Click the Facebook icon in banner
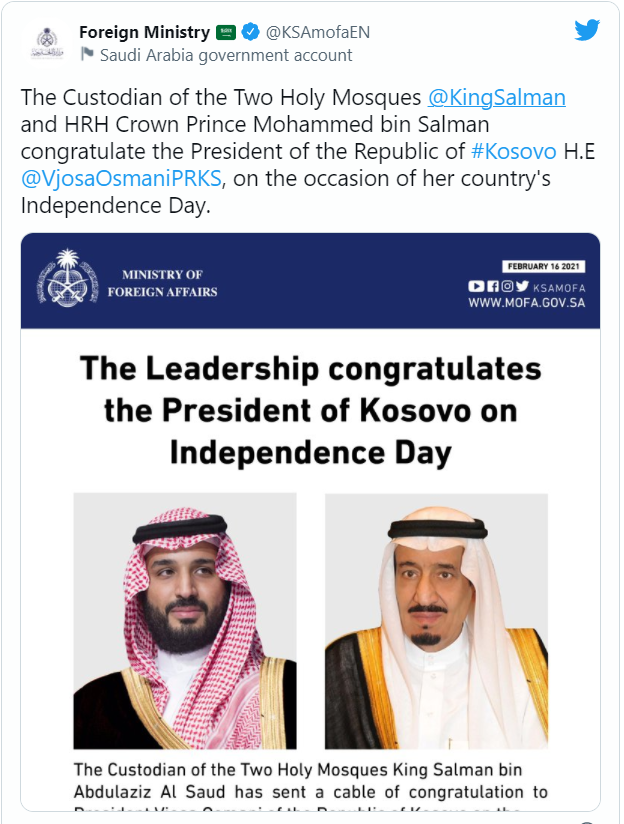 tap(493, 286)
